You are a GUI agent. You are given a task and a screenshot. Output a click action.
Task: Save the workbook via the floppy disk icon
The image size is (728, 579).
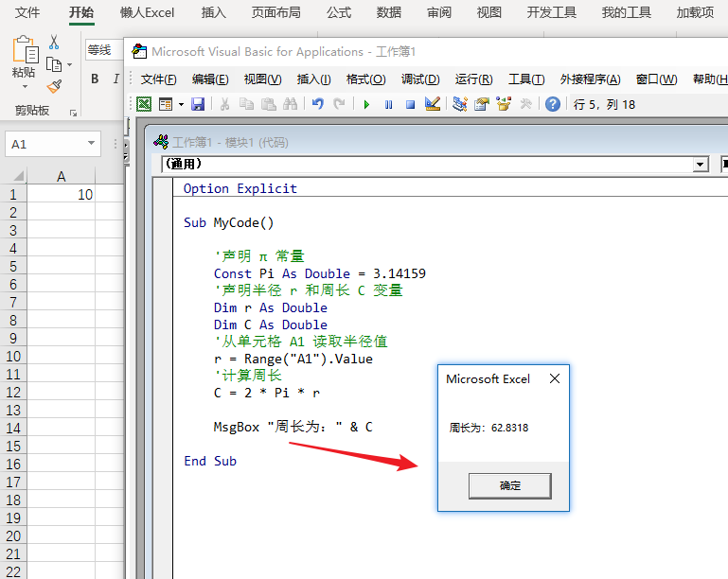198,104
